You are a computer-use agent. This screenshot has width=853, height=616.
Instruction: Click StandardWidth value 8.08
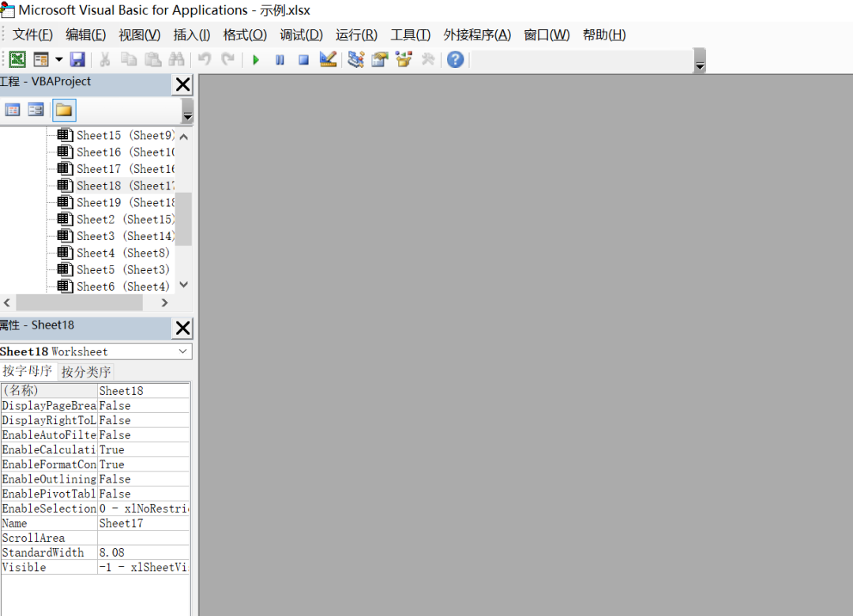[x=144, y=552]
